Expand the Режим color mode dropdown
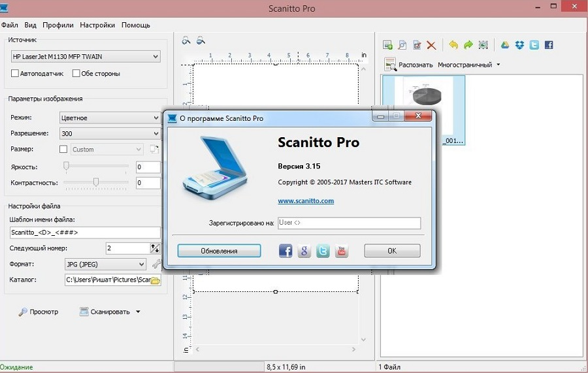 tap(109, 118)
